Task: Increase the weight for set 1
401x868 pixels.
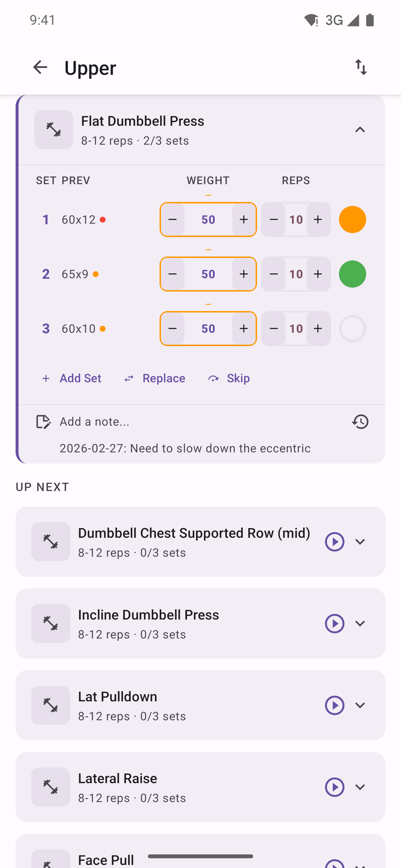Action: pos(244,219)
